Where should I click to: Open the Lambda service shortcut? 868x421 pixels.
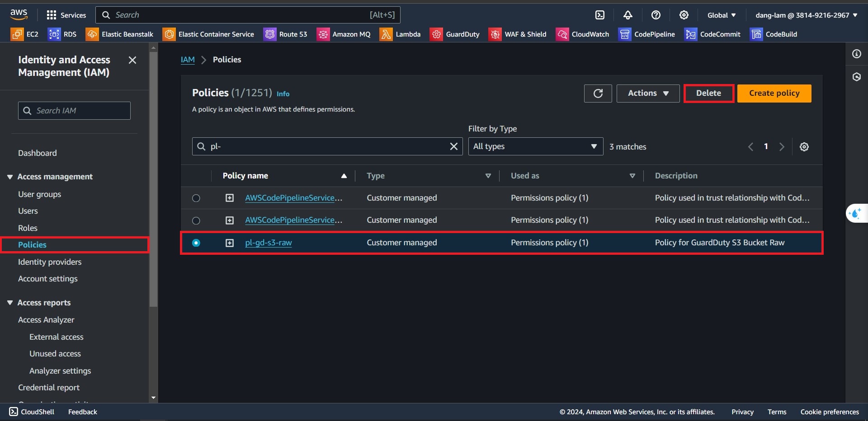pyautogui.click(x=400, y=34)
